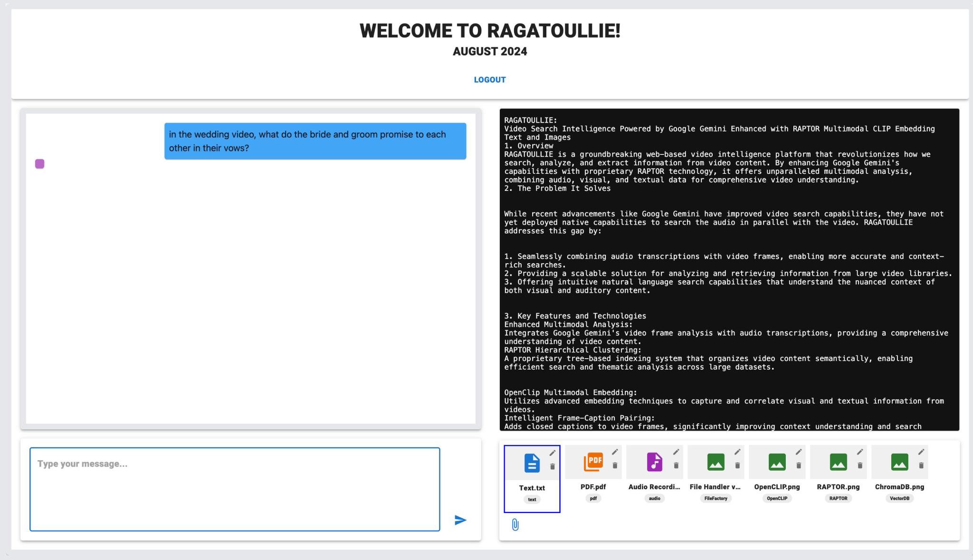Click the Text.txt file name
973x560 pixels.
(532, 488)
